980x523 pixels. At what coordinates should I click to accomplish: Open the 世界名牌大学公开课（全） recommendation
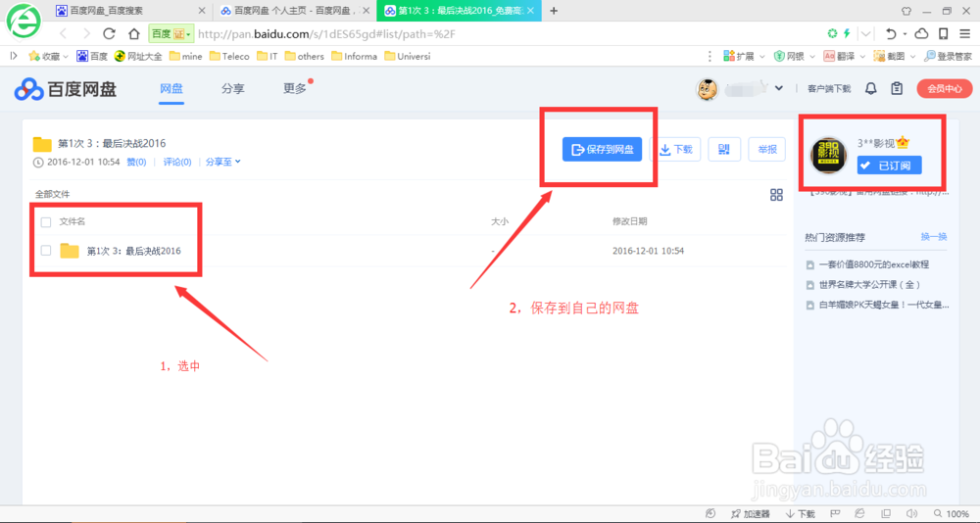[x=868, y=284]
